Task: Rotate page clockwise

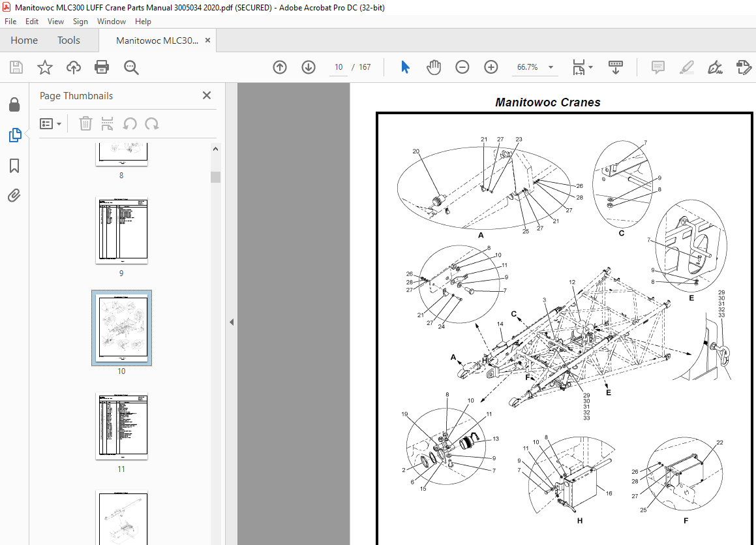Action: (x=152, y=123)
